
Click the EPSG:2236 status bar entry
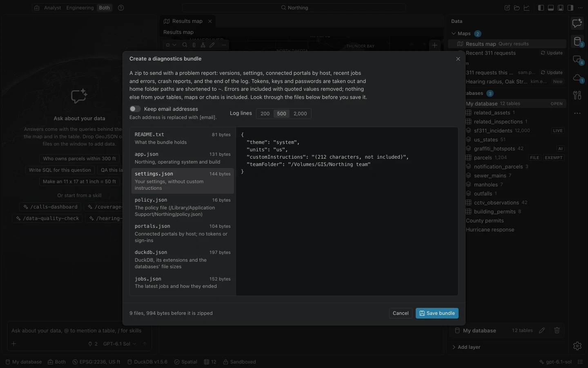point(96,362)
